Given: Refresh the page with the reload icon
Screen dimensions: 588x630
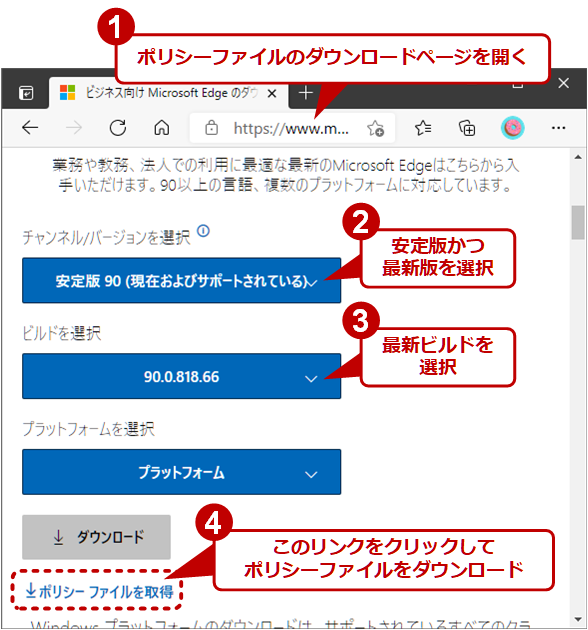Looking at the screenshot, I should pos(118,128).
